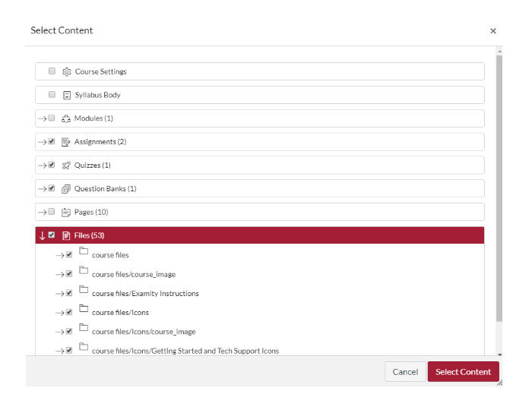Uncheck the Examity Instructions folder checkbox
Screen dimensions: 532x416
click(x=69, y=293)
